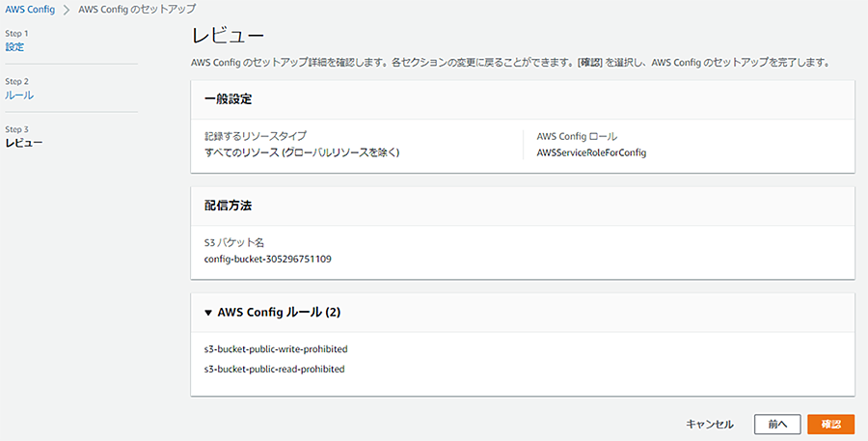Select Step 3 レビュー in the sidebar
The height and width of the screenshot is (441, 868).
(x=24, y=143)
